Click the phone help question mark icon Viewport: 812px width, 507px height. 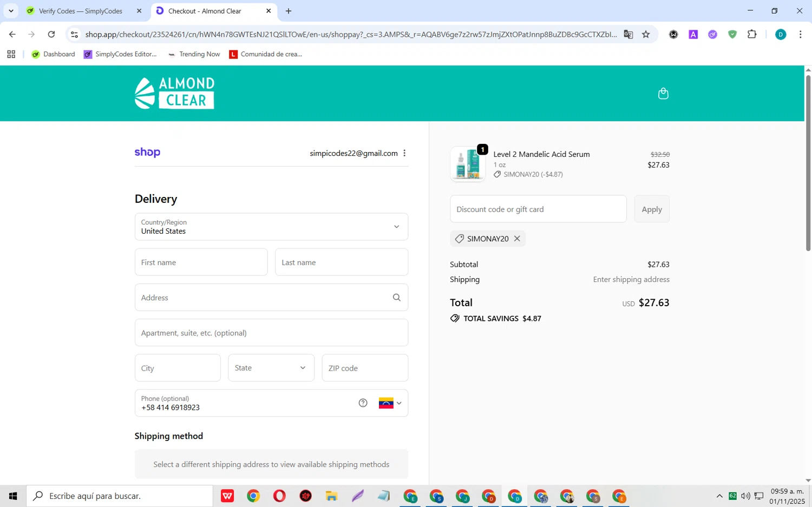point(363,403)
